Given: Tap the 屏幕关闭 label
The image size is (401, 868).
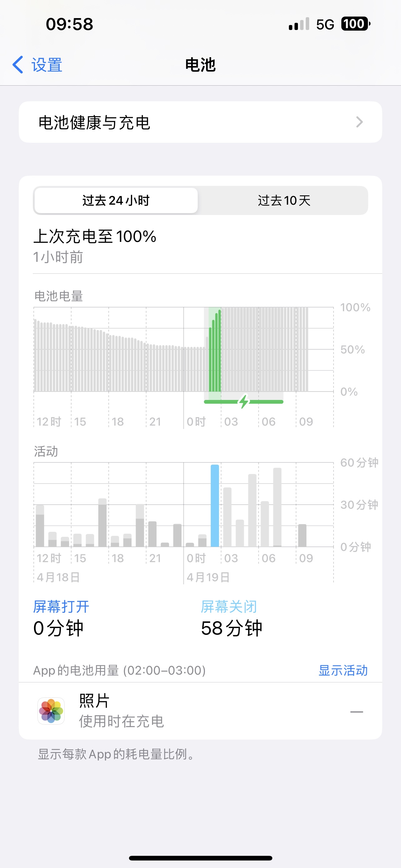Looking at the screenshot, I should coord(229,607).
